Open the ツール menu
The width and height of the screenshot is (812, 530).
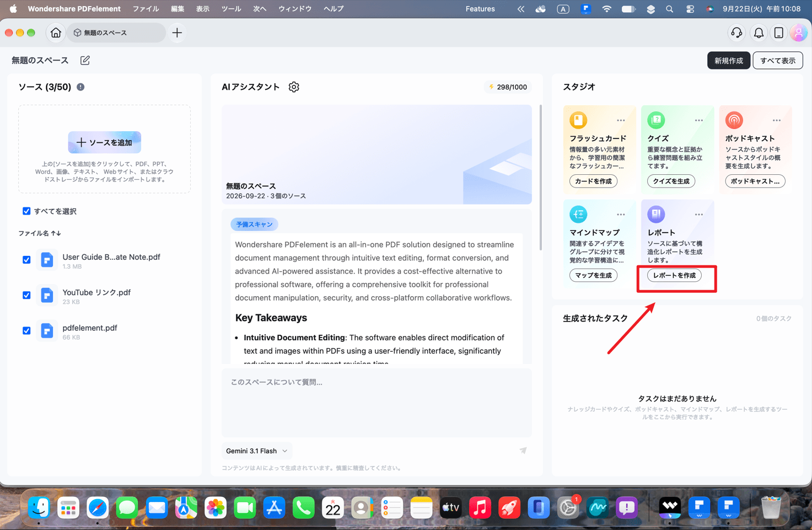231,9
